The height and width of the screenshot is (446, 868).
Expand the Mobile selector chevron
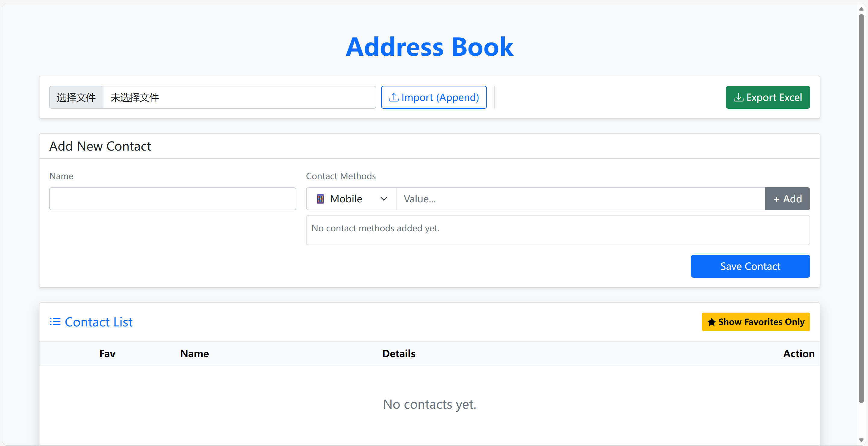pos(383,198)
